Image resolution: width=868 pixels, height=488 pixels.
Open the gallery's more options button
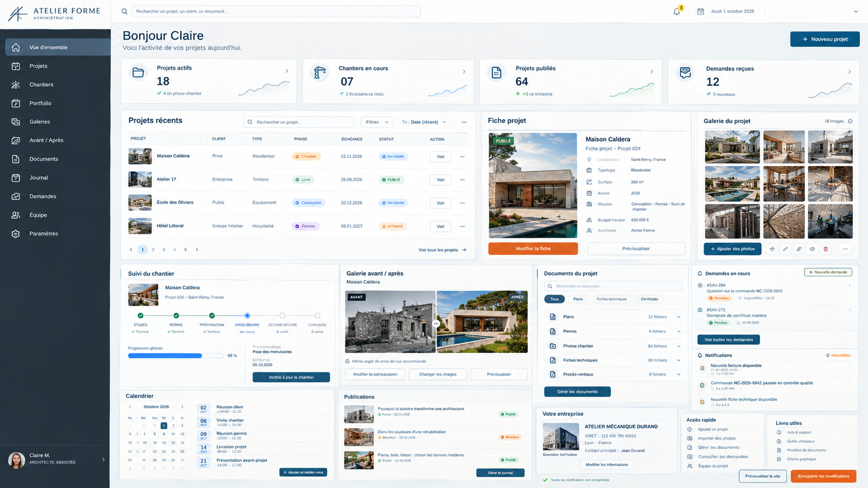[845, 249]
